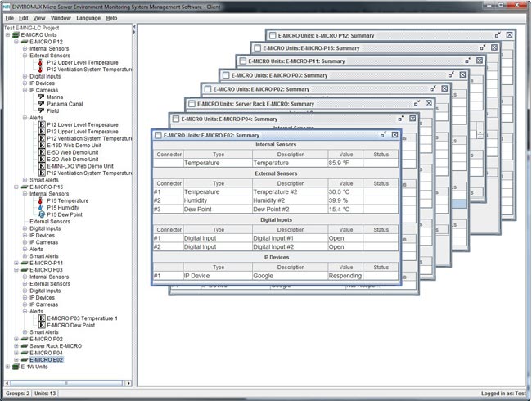Click the Panama Canal camera icon
This screenshot has width=532, height=401.
pyautogui.click(x=42, y=104)
